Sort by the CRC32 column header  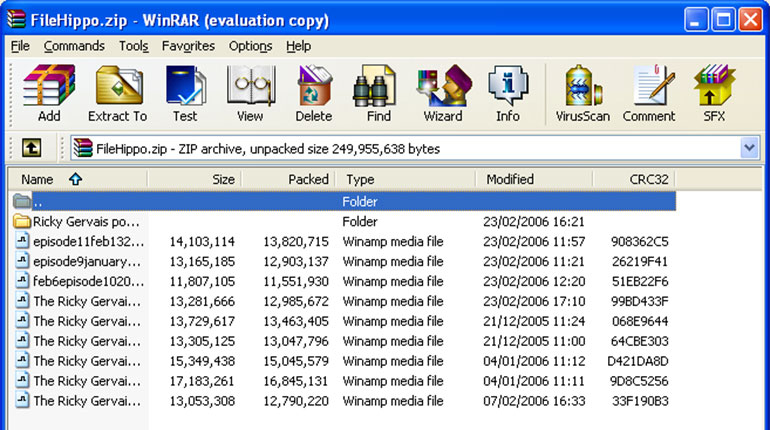tap(634, 179)
